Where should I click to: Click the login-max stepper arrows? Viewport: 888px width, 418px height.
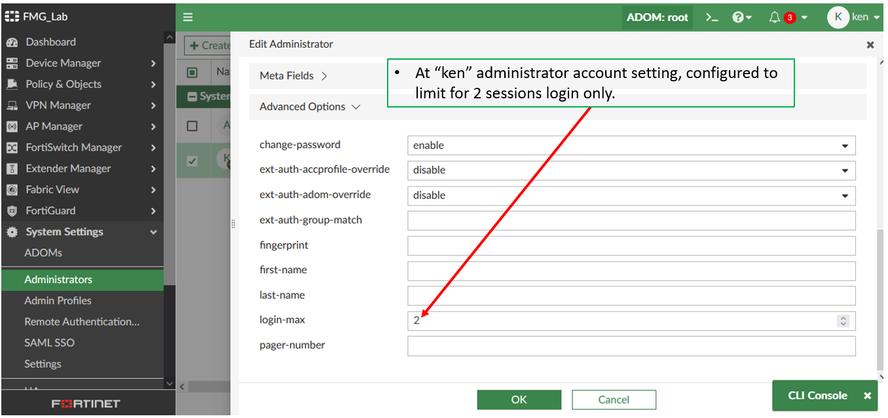coord(843,321)
